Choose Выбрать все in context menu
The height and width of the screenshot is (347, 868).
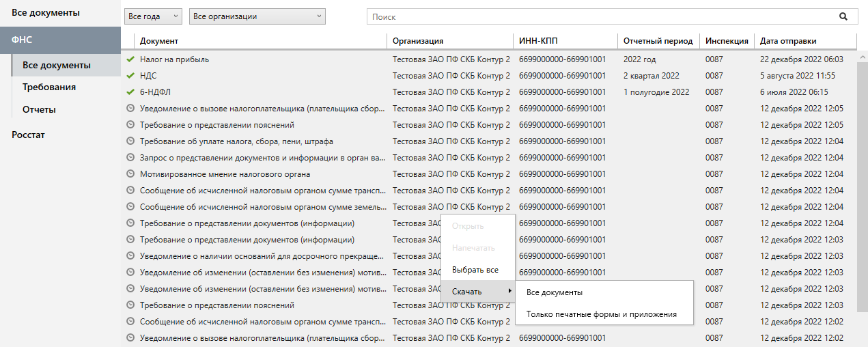click(475, 270)
